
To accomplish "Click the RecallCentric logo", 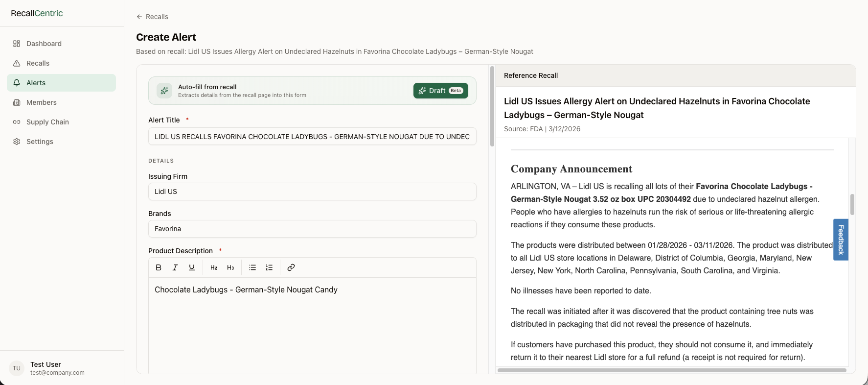I will tap(37, 13).
